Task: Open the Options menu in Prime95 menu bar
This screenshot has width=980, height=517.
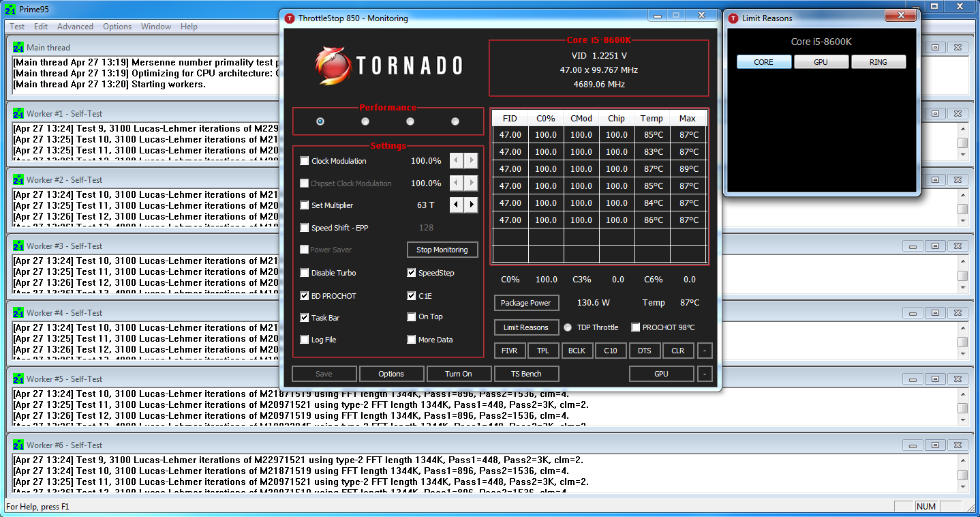Action: coord(117,27)
